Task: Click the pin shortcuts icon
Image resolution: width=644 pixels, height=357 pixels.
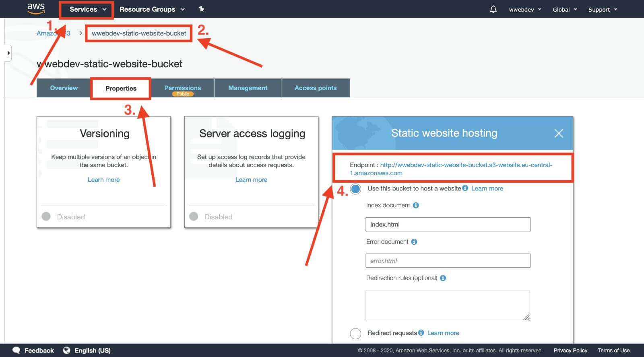Action: tap(202, 9)
